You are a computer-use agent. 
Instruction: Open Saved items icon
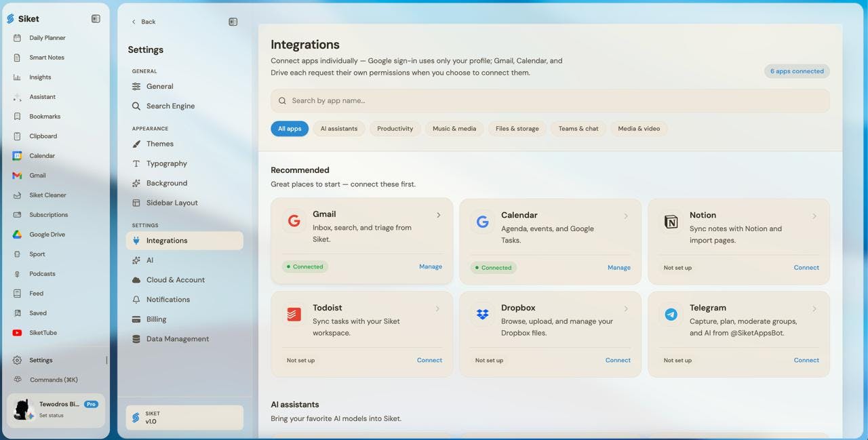point(17,313)
